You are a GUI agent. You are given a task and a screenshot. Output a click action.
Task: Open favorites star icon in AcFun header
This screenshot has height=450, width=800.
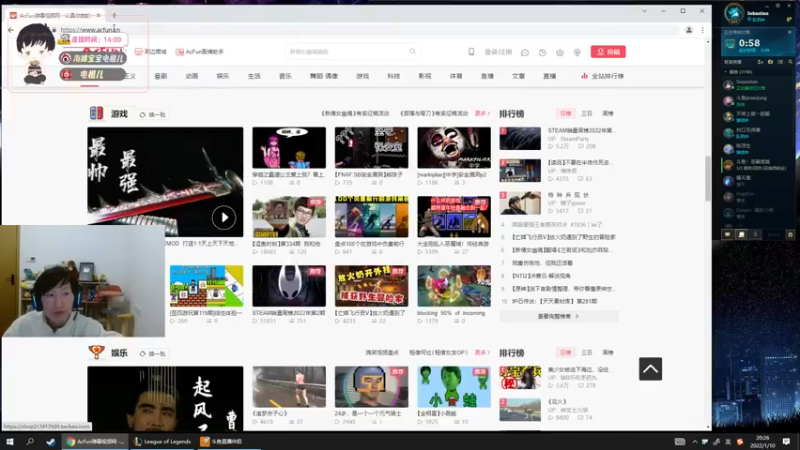tap(560, 52)
